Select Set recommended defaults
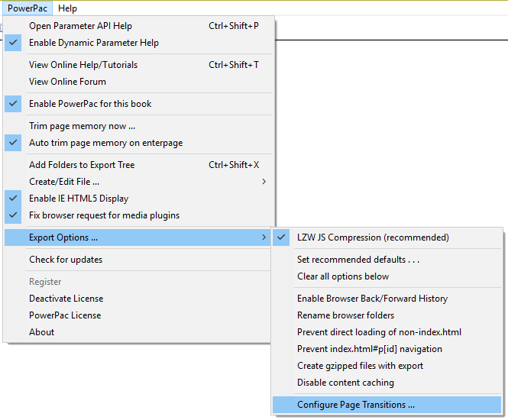This screenshot has width=508, height=420. tap(387, 260)
